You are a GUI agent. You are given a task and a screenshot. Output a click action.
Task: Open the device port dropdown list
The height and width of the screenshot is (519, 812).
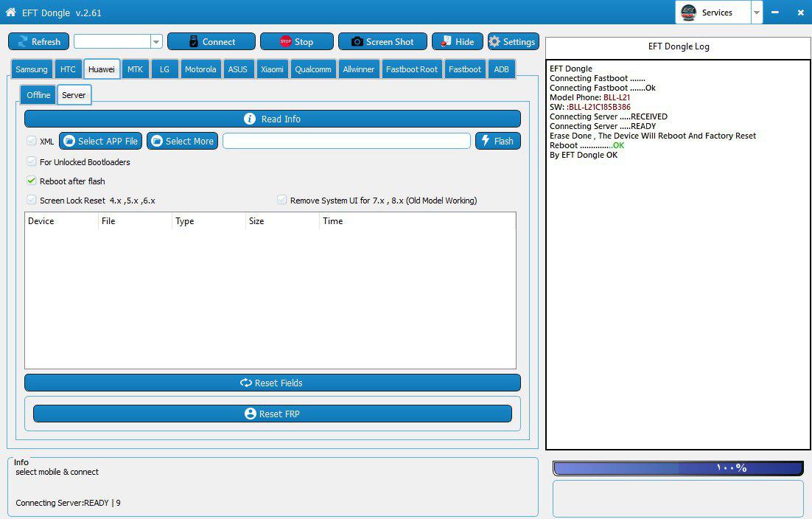pos(156,42)
